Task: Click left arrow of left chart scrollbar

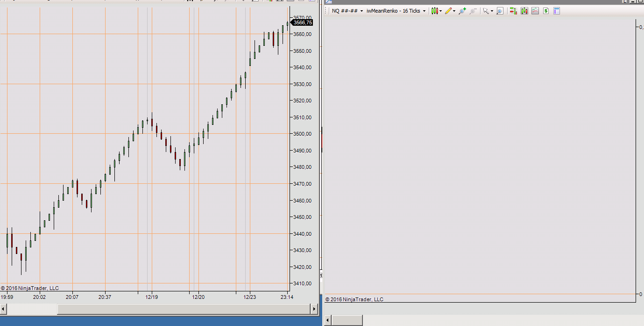Action: click(x=4, y=309)
